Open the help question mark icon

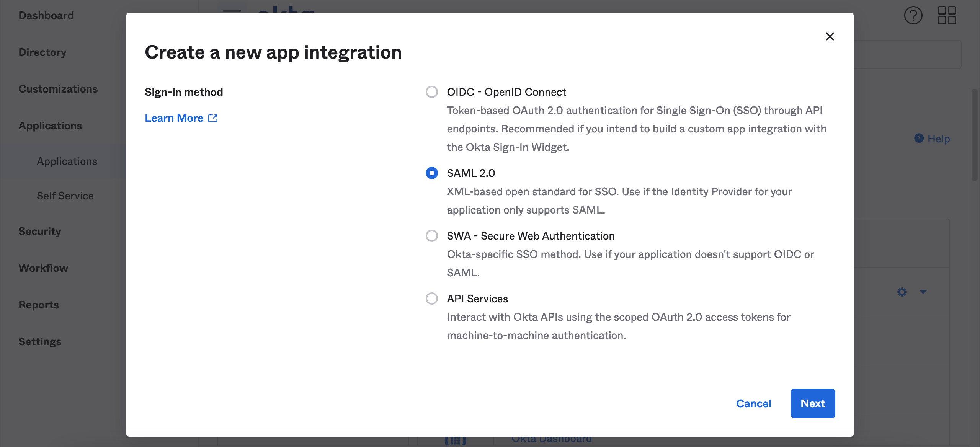(x=913, y=16)
